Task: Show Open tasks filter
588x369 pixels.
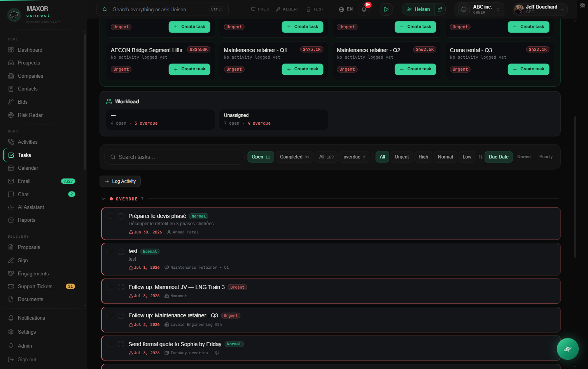Action: 261,157
